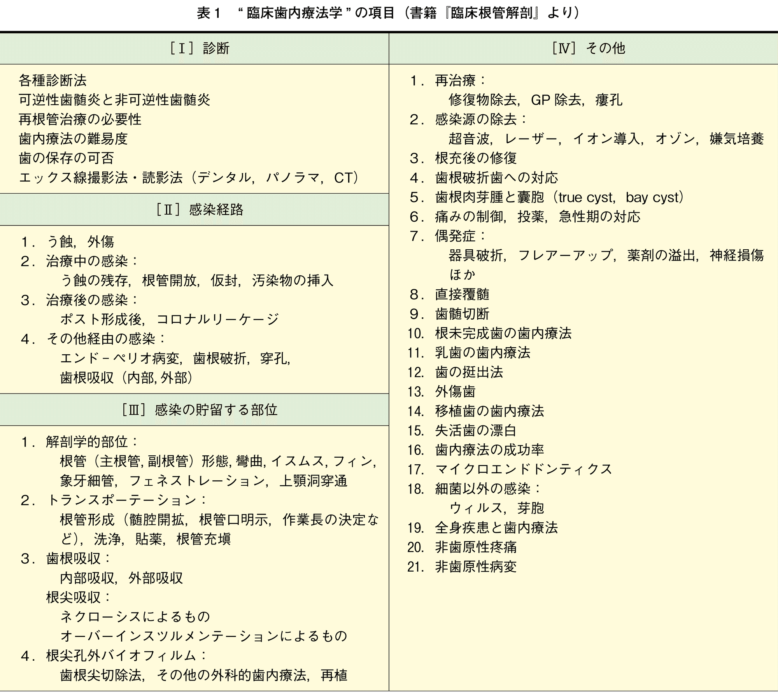Click item 19. 全身疾患と歯内療法

coord(483,528)
